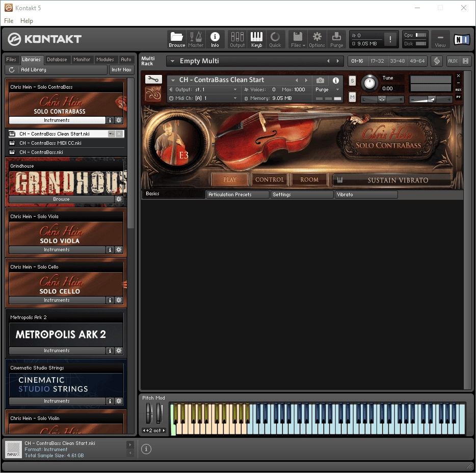The width and height of the screenshot is (476, 473).
Task: Open the Midi Ch dropdown
Action: click(x=235, y=98)
